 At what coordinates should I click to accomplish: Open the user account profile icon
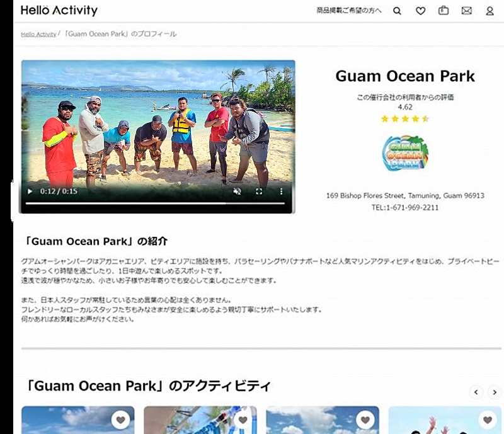(x=490, y=11)
